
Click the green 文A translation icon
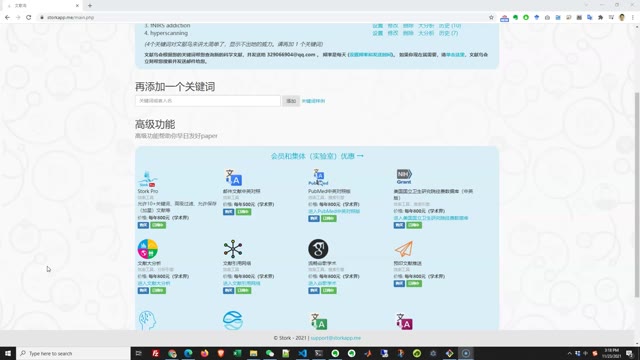(x=319, y=322)
